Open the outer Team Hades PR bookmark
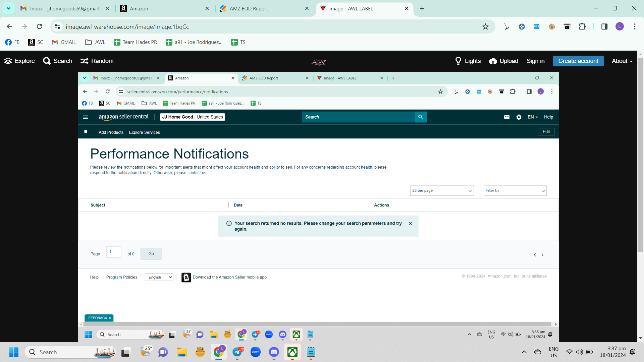Image resolution: width=644 pixels, height=362 pixels. [x=136, y=42]
